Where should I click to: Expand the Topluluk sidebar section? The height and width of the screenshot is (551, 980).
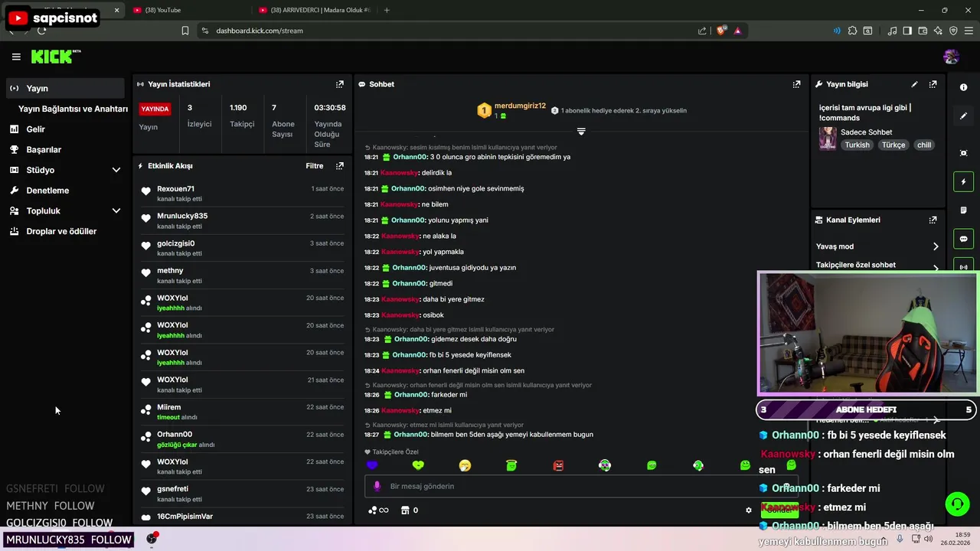(x=116, y=210)
